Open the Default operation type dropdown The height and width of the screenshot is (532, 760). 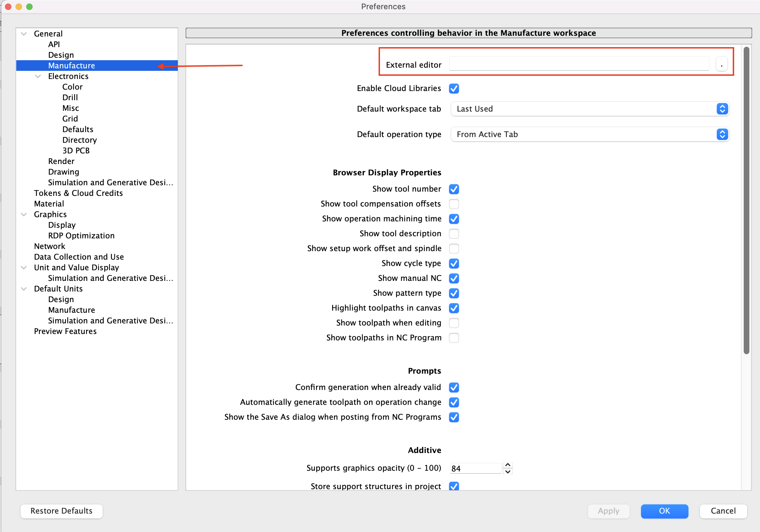pos(590,134)
